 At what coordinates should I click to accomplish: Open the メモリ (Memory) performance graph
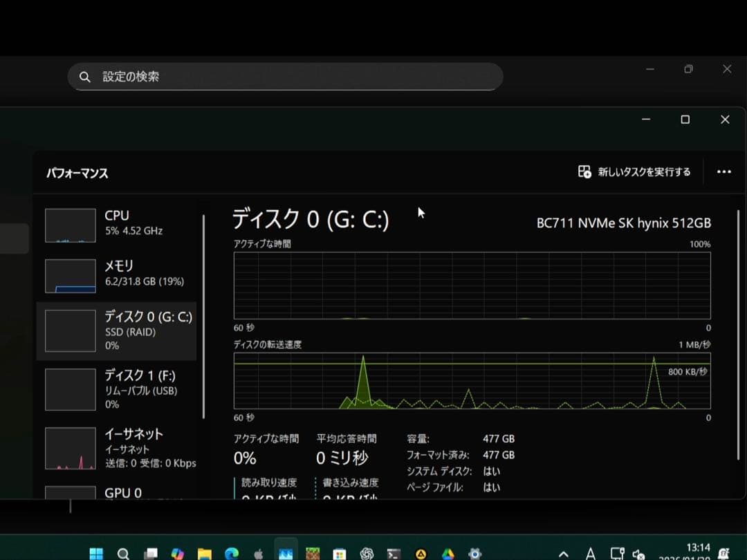[116, 273]
